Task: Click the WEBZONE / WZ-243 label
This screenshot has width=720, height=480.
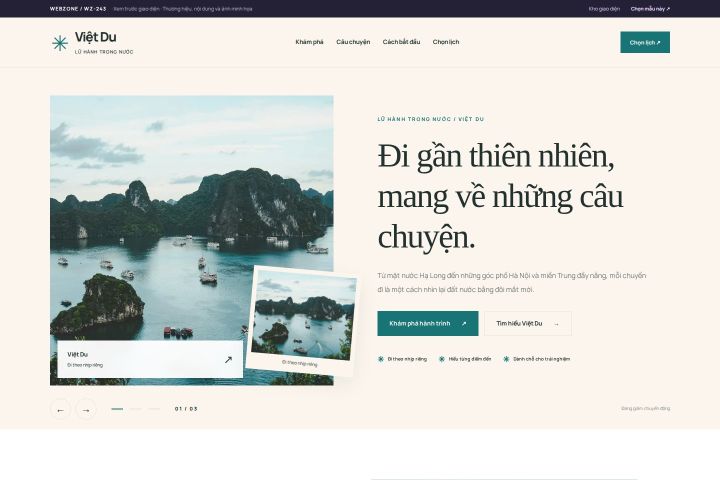Action: tap(78, 9)
